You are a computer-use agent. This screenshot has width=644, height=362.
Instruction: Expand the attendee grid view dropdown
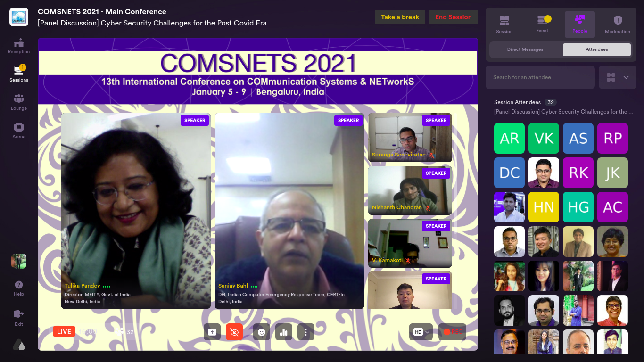click(x=617, y=77)
